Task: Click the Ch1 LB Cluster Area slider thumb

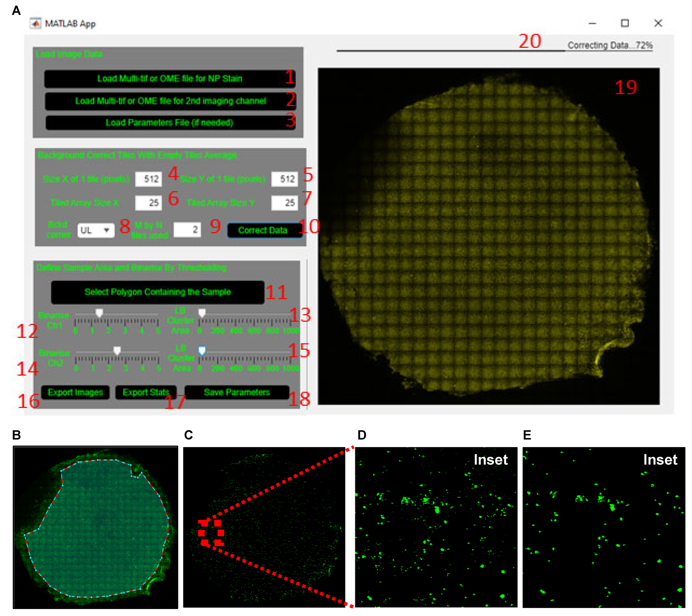Action: coord(202,312)
